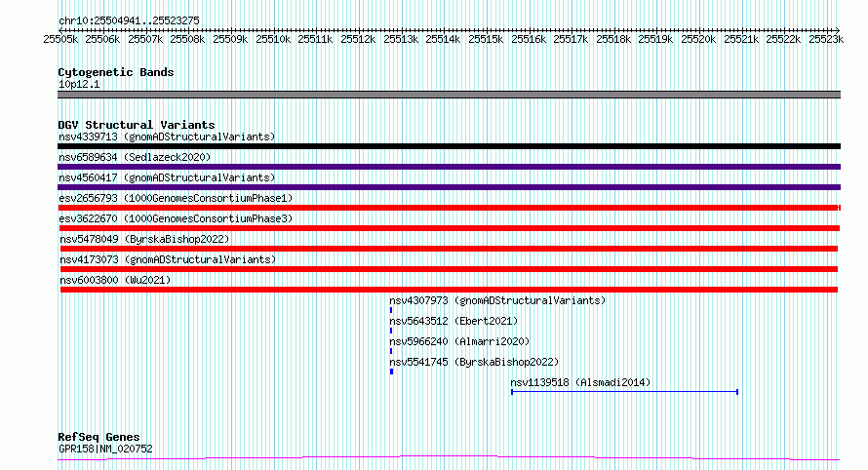Click the blue nsv1139518 variant line
Screen dimensions: 868x470
point(624,392)
